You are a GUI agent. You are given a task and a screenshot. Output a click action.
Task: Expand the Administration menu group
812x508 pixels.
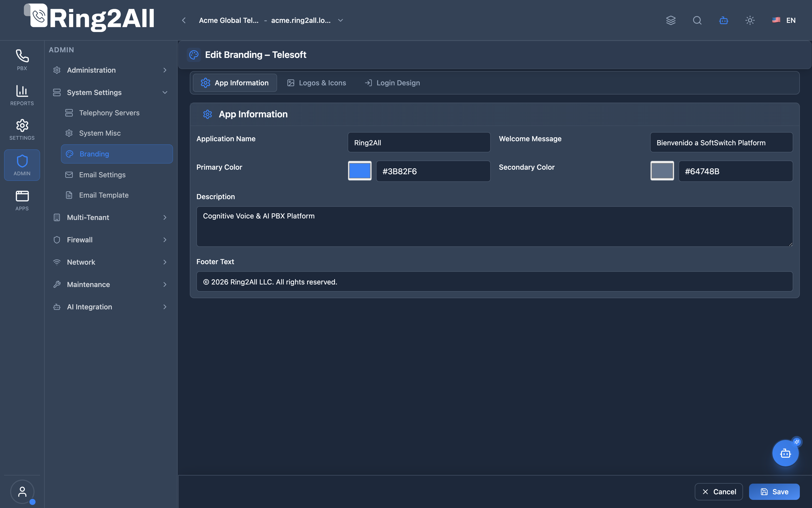pyautogui.click(x=110, y=70)
